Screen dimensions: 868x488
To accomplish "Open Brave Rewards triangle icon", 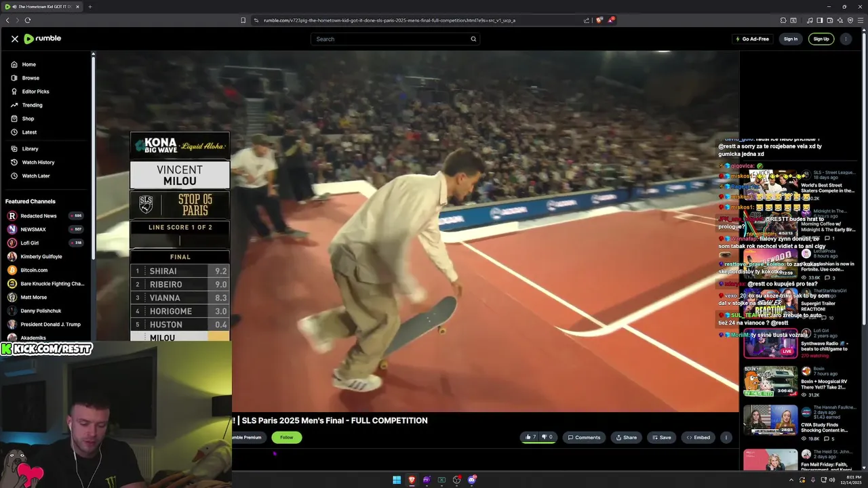I will (610, 20).
